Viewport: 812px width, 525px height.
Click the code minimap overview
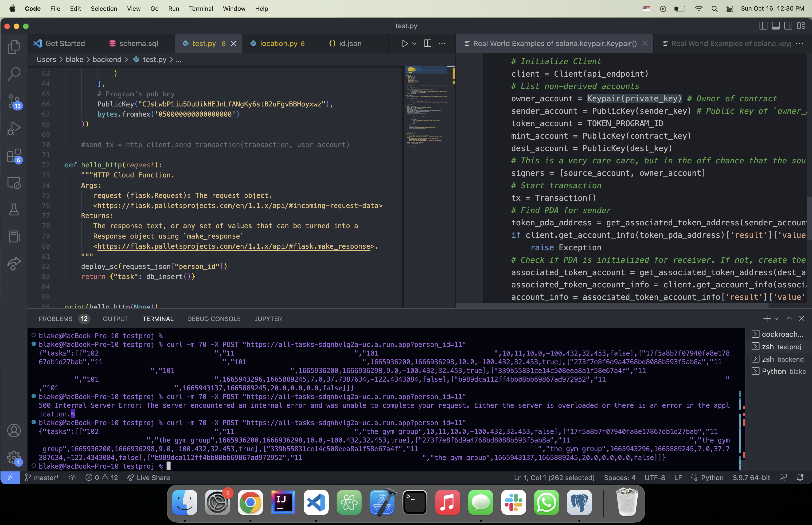426,109
